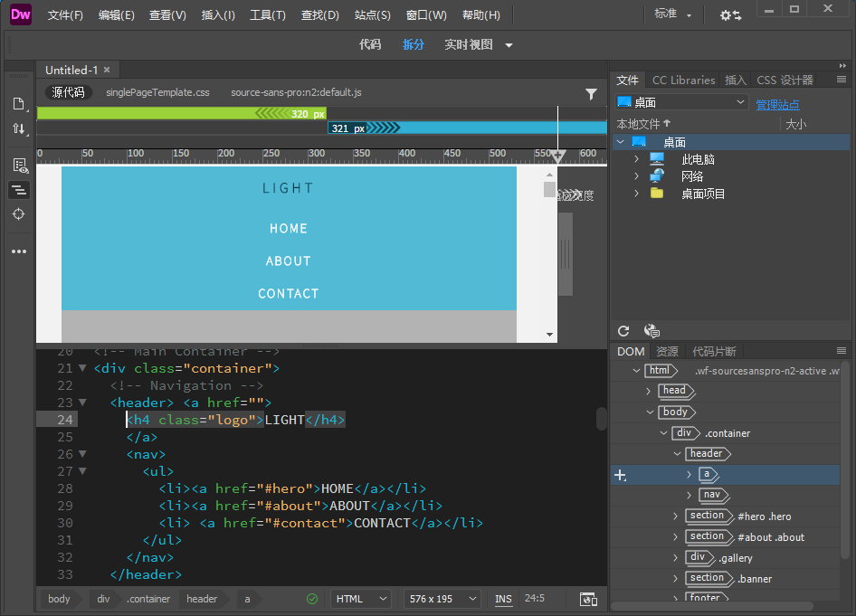
Task: Close the Untitled-1 document tab
Action: [x=107, y=70]
